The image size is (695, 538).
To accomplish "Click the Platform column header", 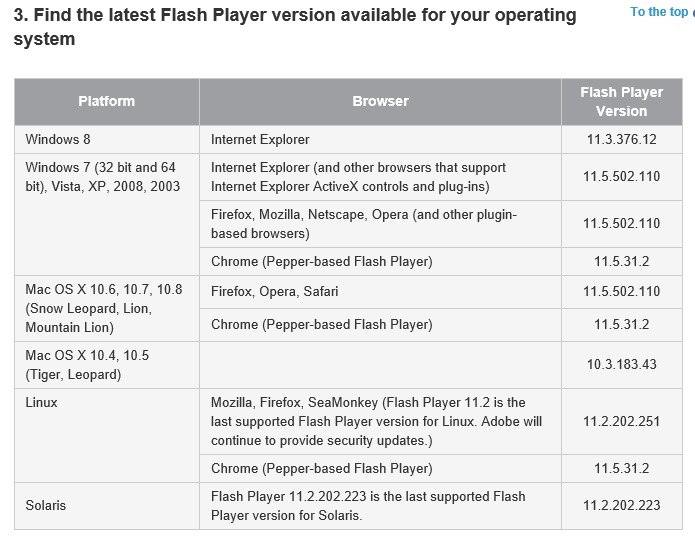I will tap(107, 102).
